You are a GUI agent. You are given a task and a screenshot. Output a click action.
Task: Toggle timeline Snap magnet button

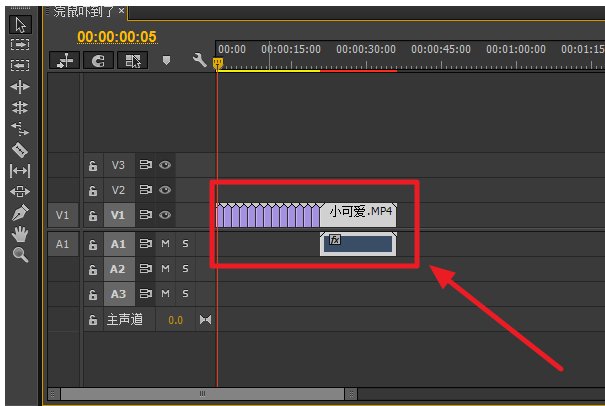click(x=98, y=61)
